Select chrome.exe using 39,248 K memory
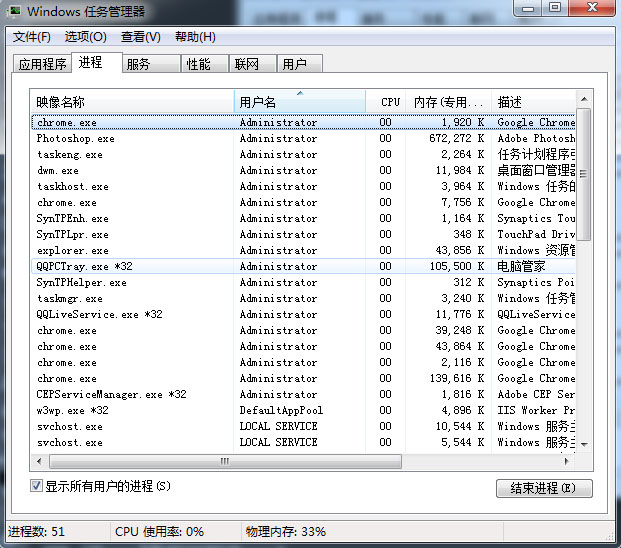Screen dimensions: 621x548 tap(303, 330)
